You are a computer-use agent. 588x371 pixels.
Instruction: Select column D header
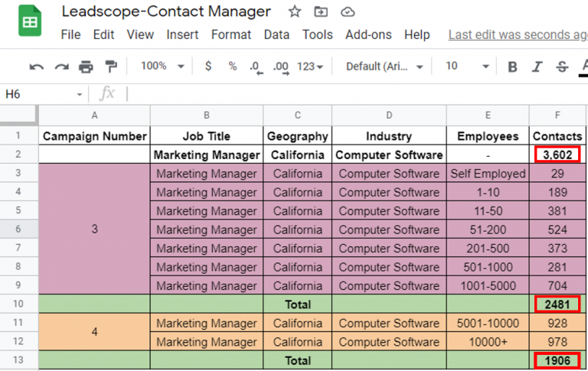pos(389,116)
